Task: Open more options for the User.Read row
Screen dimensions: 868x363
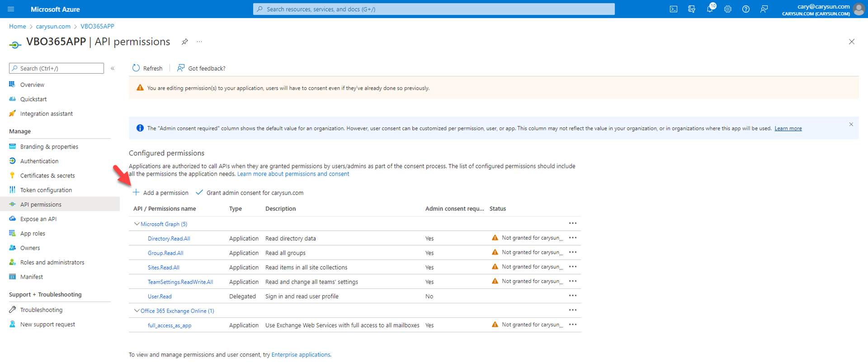Action: click(573, 296)
